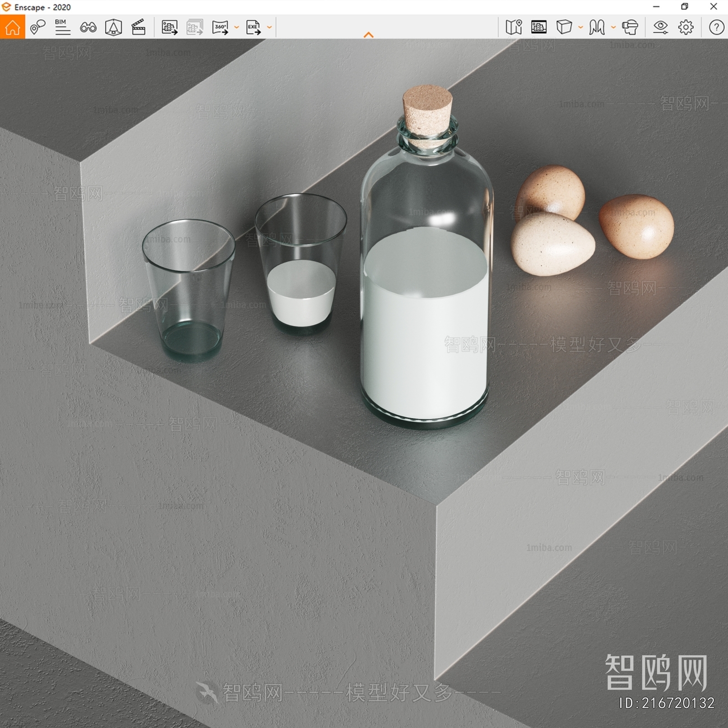Screen dimensions: 728x728
Task: Open the asset library window icon
Action: pos(539,27)
